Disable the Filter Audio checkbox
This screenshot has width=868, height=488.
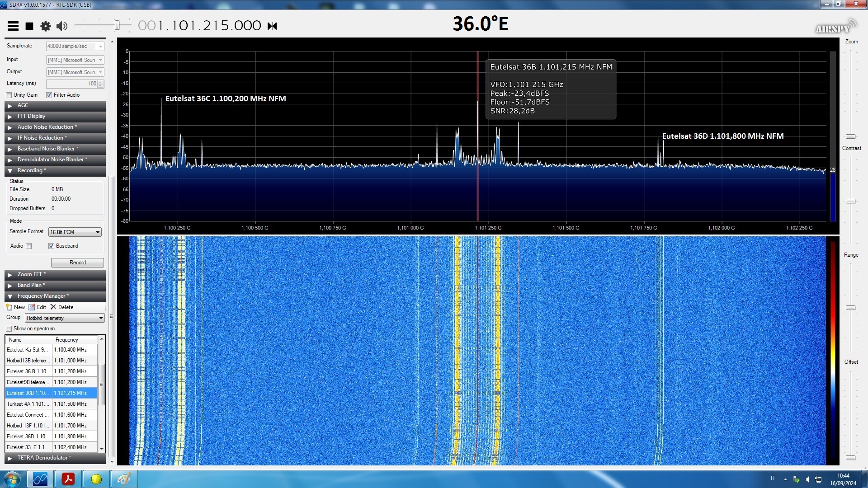point(49,95)
